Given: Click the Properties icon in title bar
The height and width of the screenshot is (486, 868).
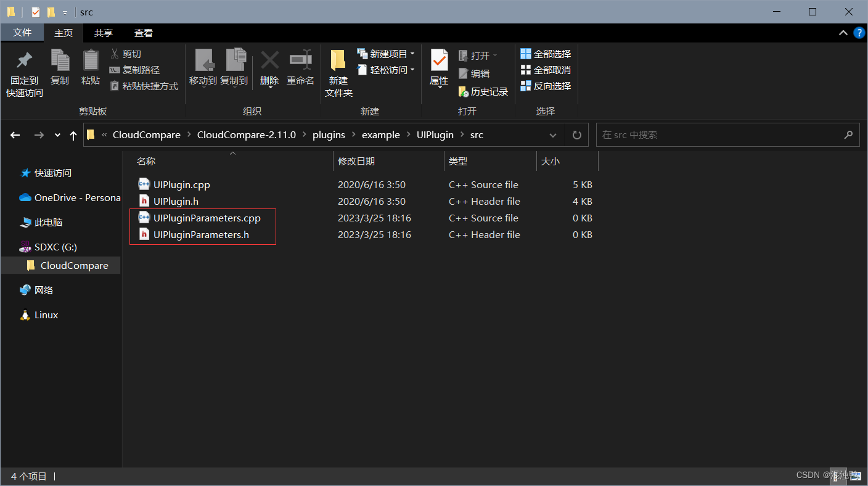Looking at the screenshot, I should (36, 12).
